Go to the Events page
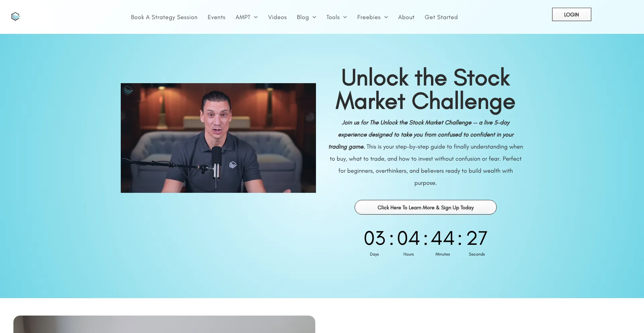The height and width of the screenshot is (333, 644). pos(216,17)
